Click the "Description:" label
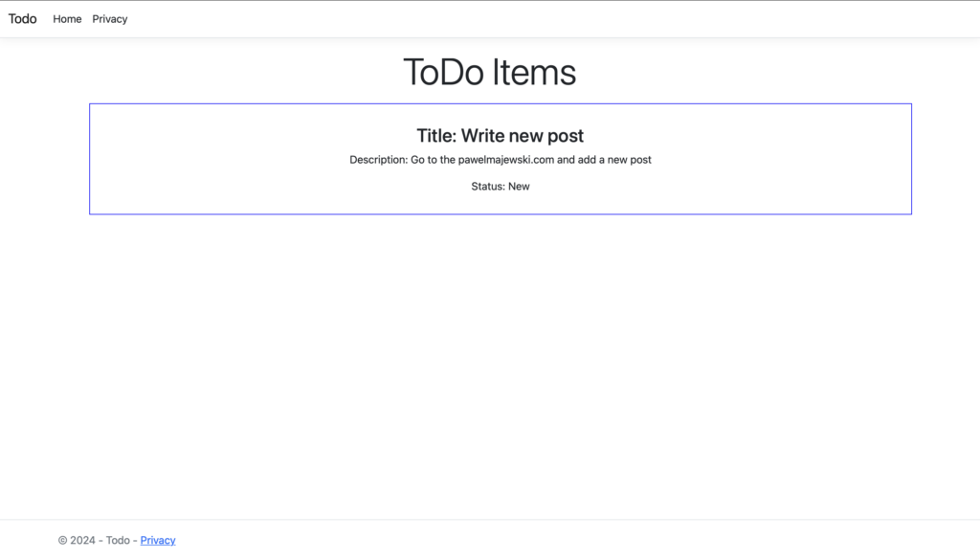The height and width of the screenshot is (560, 980). (379, 160)
